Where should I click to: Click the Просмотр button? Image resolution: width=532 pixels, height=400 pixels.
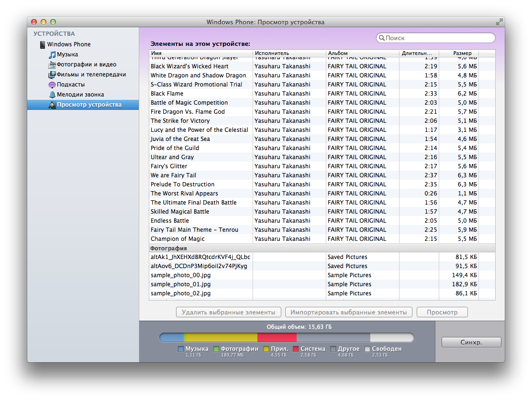pyautogui.click(x=442, y=312)
